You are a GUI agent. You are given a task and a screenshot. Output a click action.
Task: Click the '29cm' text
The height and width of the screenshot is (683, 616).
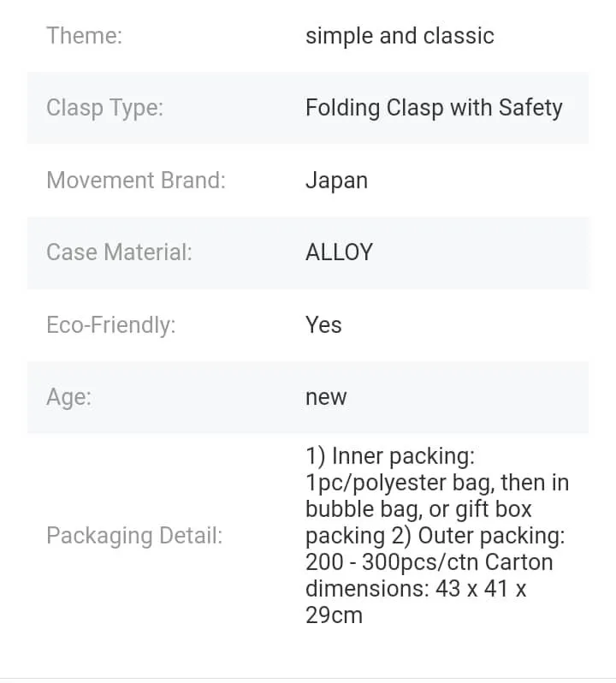click(x=334, y=615)
